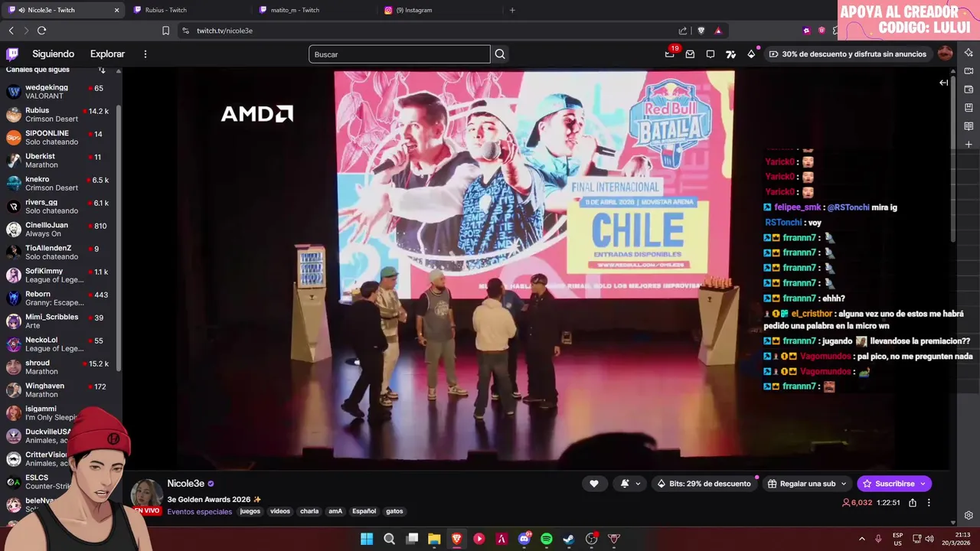Click the Buscar search field
This screenshot has height=551, width=980.
[x=400, y=54]
